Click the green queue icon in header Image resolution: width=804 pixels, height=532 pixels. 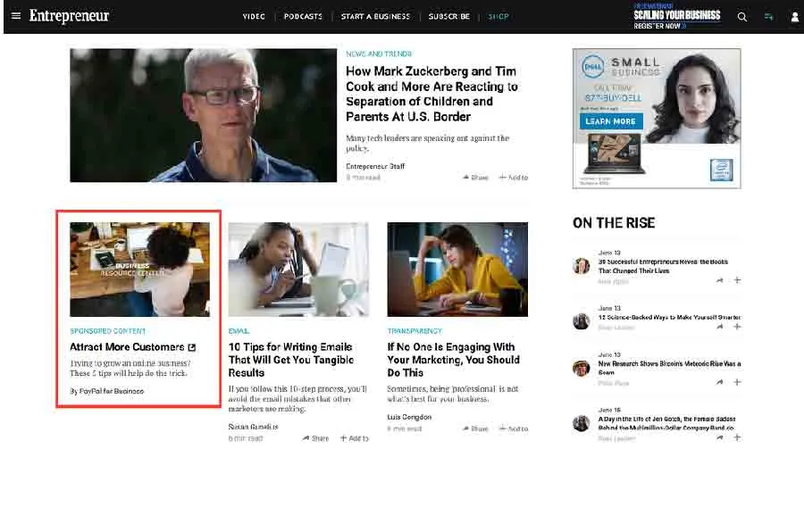click(768, 17)
